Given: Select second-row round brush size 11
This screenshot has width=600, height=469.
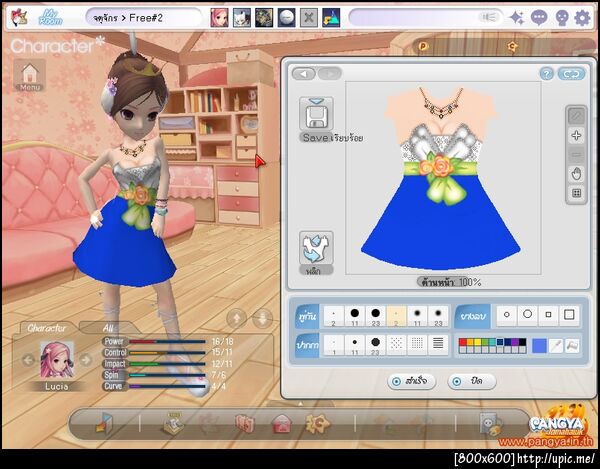Looking at the screenshot, I should pos(355,345).
